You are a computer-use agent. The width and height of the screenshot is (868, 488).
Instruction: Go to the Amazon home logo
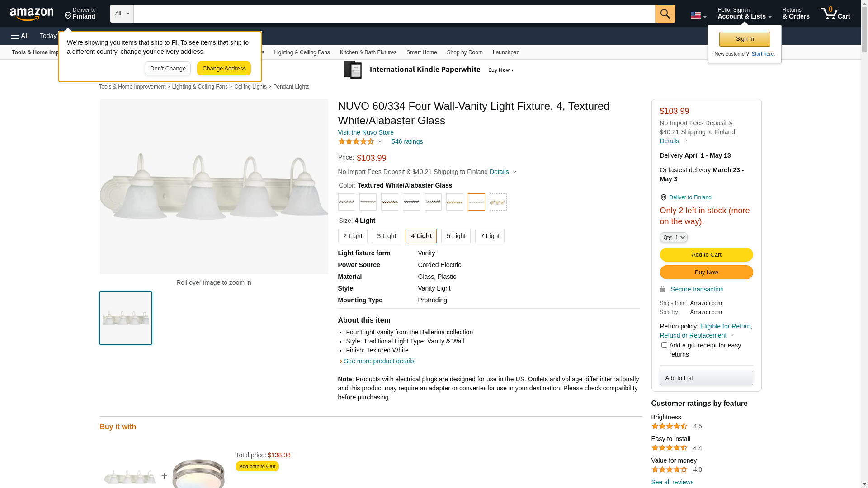click(32, 14)
